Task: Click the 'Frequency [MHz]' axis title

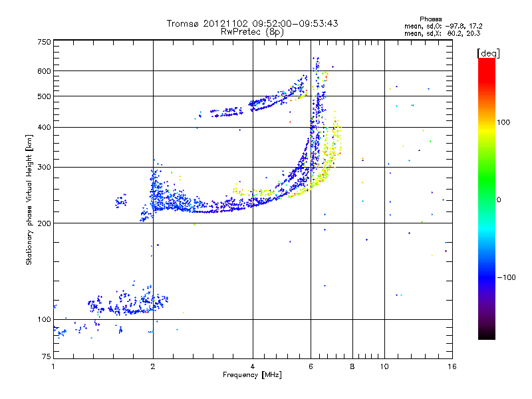Action: point(252,375)
